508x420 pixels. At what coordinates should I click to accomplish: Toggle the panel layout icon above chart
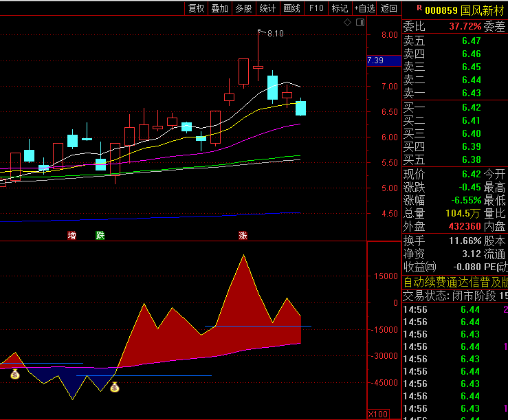(x=360, y=23)
